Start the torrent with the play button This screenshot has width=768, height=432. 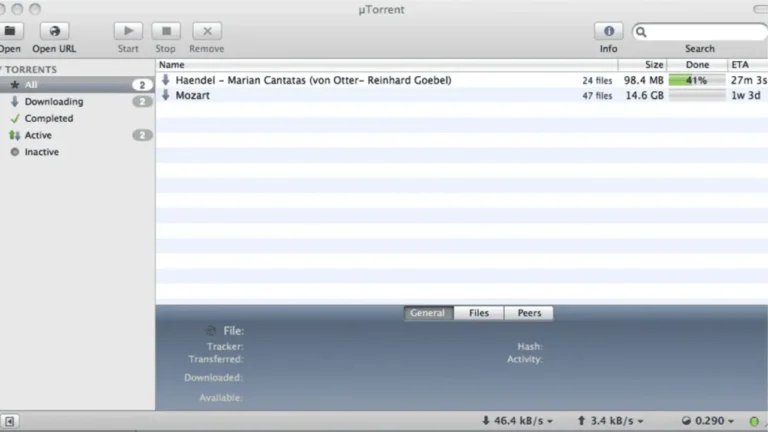(128, 31)
